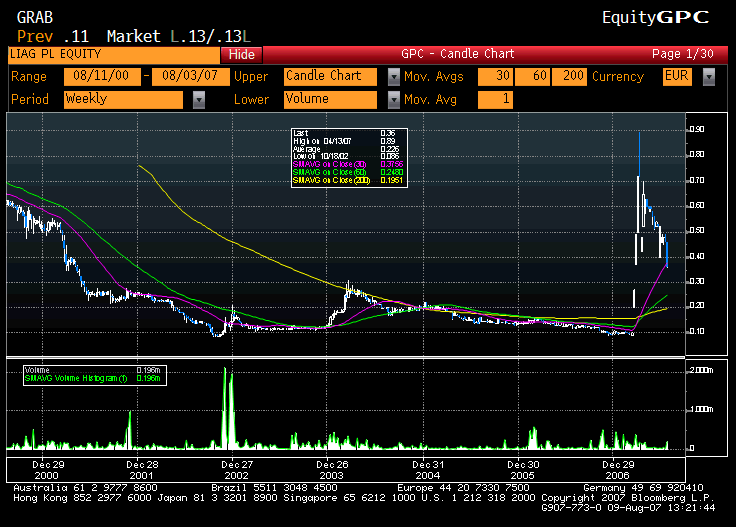736x527 pixels.
Task: Click the GPC - Candle Chart title
Action: [x=458, y=54]
